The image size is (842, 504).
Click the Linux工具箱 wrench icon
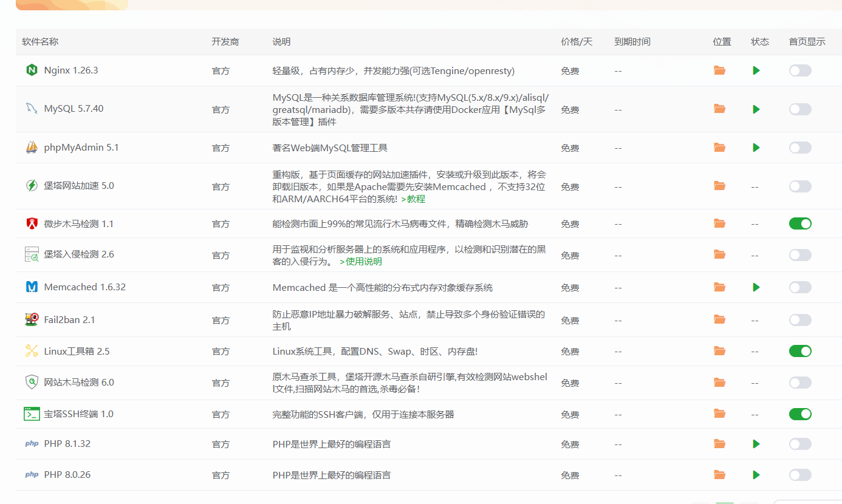click(32, 351)
